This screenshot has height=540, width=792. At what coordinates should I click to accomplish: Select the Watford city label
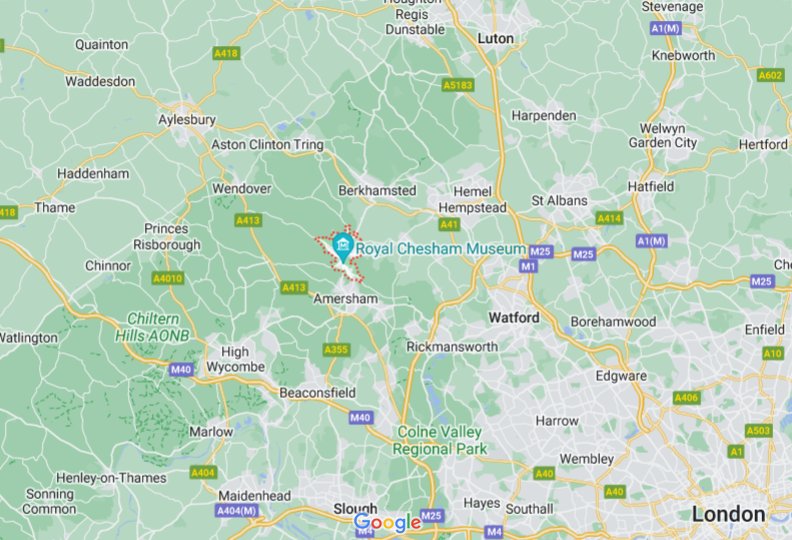(514, 318)
